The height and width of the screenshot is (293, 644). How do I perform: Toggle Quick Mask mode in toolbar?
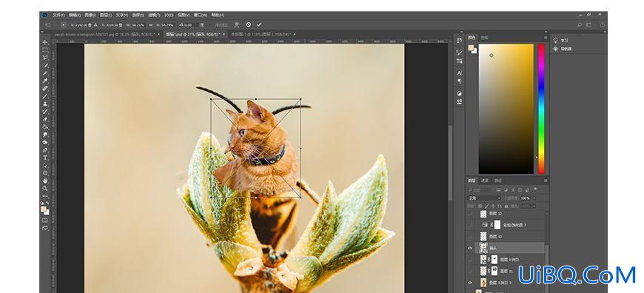[45, 220]
